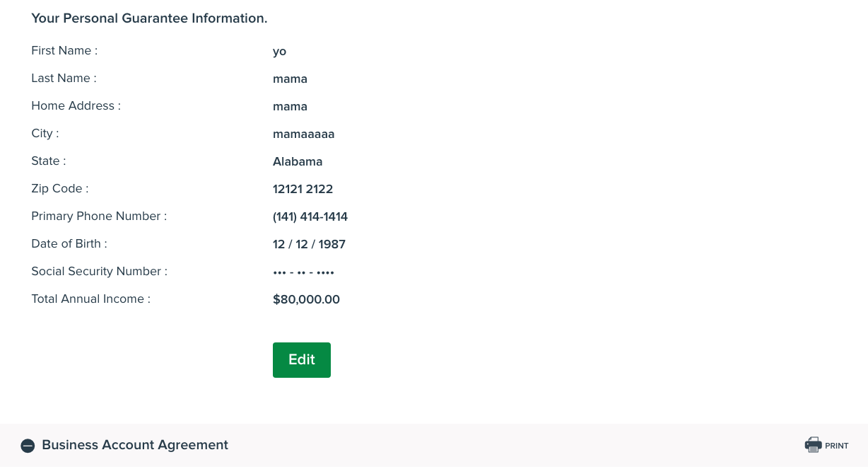Click the City value mamaaaaa

(303, 134)
